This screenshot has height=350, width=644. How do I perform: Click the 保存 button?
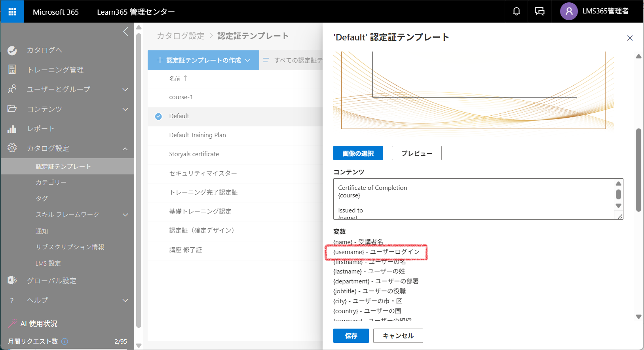(x=351, y=336)
